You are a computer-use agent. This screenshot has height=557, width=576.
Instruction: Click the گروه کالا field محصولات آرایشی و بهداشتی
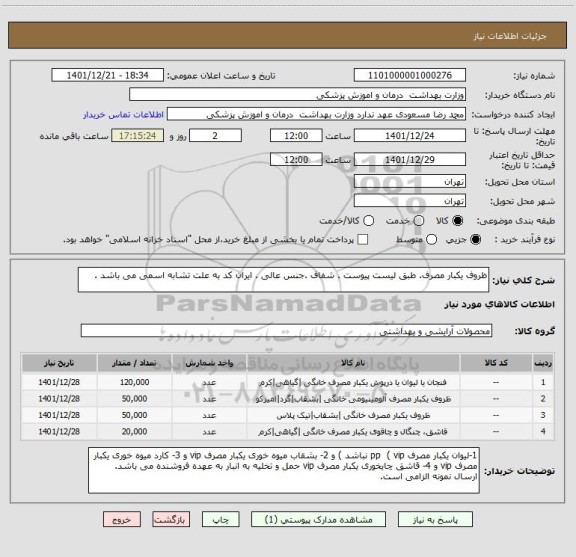286,331
